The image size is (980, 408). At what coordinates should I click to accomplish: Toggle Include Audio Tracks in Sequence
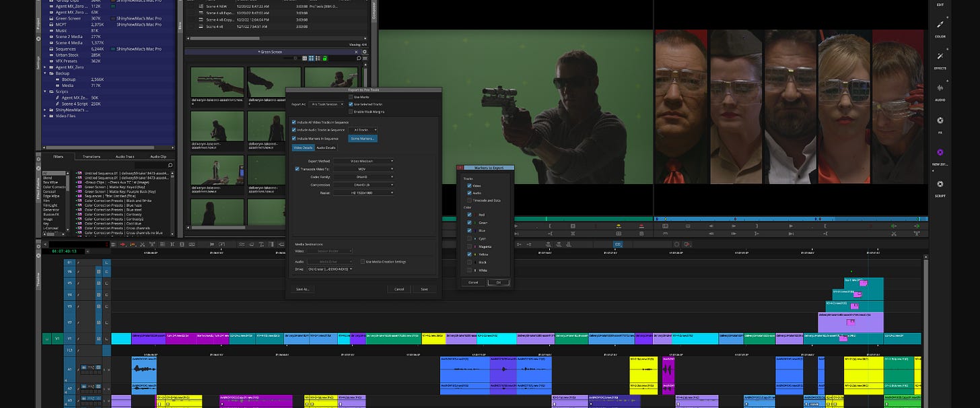click(294, 130)
